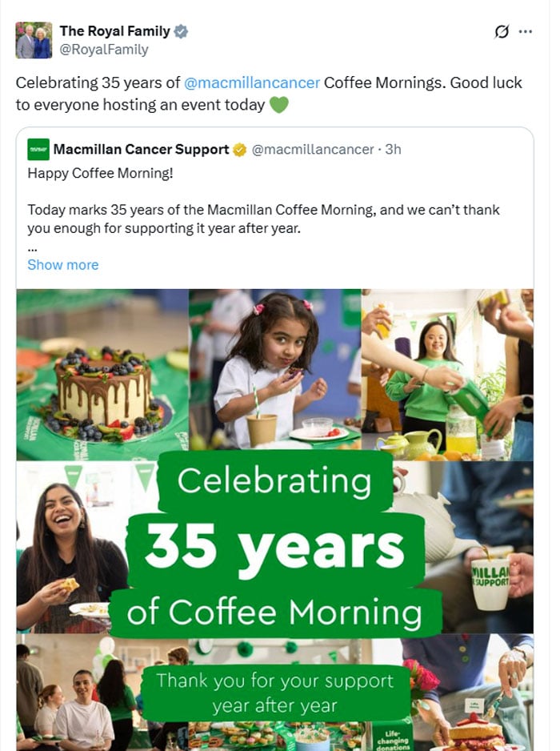Click The Royal Family profile avatar
Screen dimensions: 560x751
[x=34, y=40]
